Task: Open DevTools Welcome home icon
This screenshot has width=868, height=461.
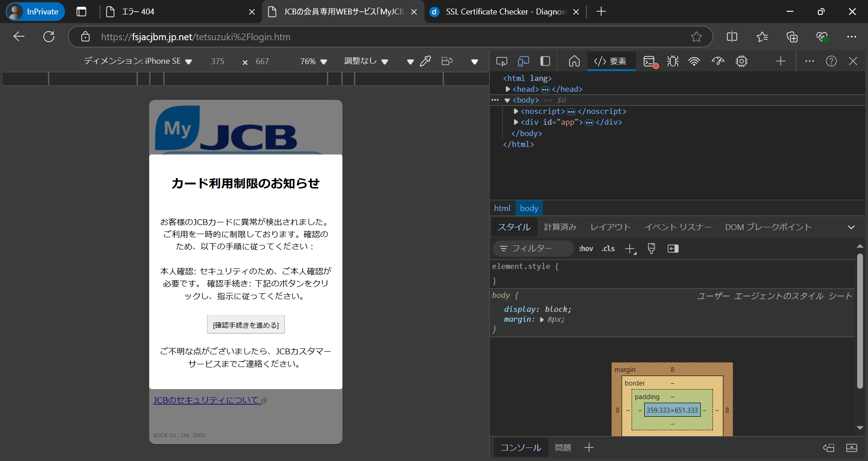Action: click(x=574, y=61)
